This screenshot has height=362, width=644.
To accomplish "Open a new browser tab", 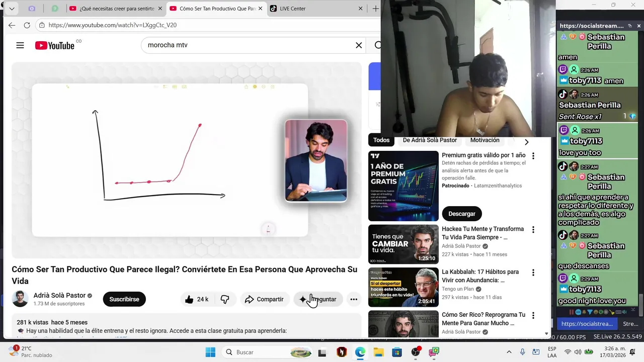I will (375, 9).
